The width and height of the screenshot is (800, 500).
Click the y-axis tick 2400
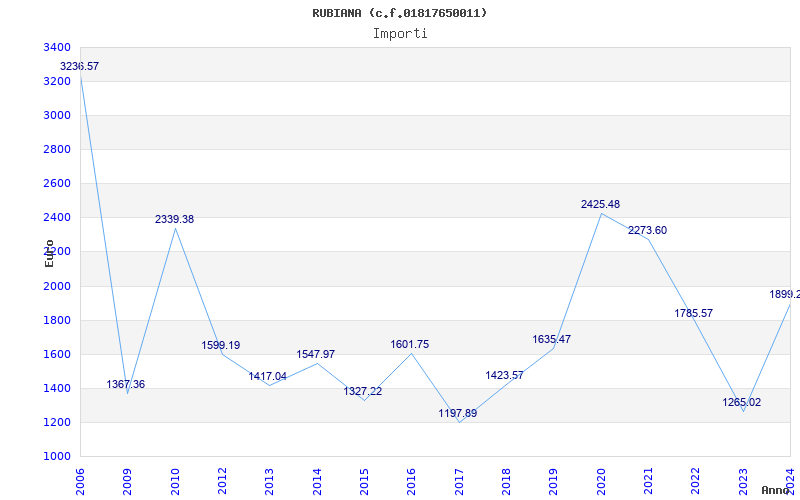pos(57,218)
